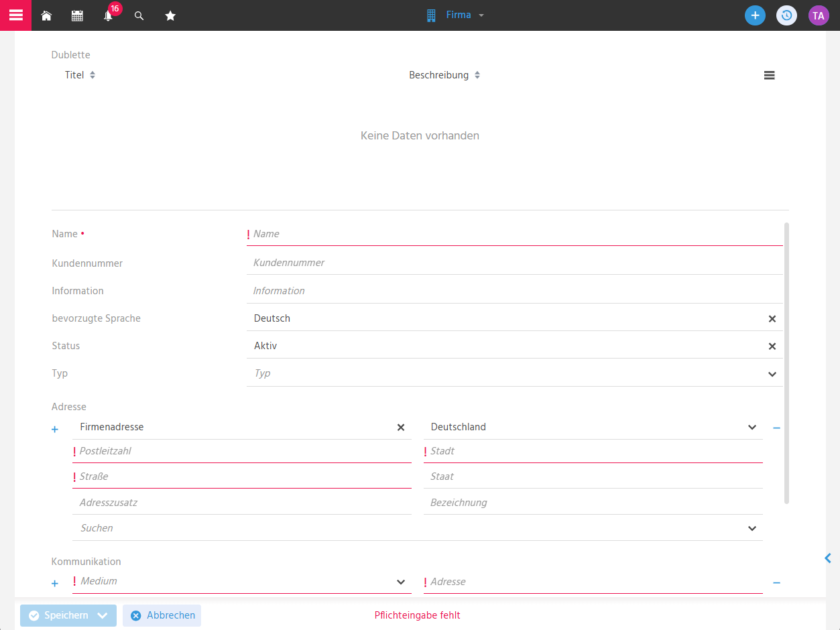Expand the Deutschland country dropdown

pos(752,428)
